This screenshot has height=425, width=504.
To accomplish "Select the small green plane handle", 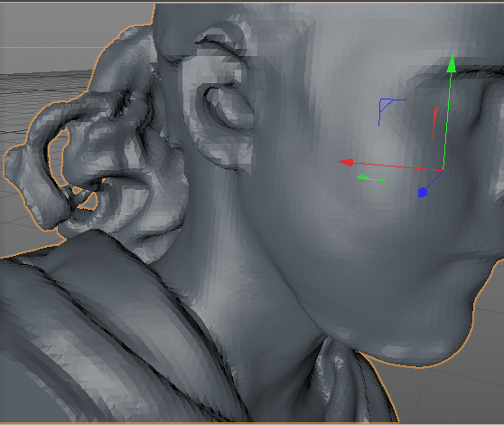I will click(x=370, y=177).
